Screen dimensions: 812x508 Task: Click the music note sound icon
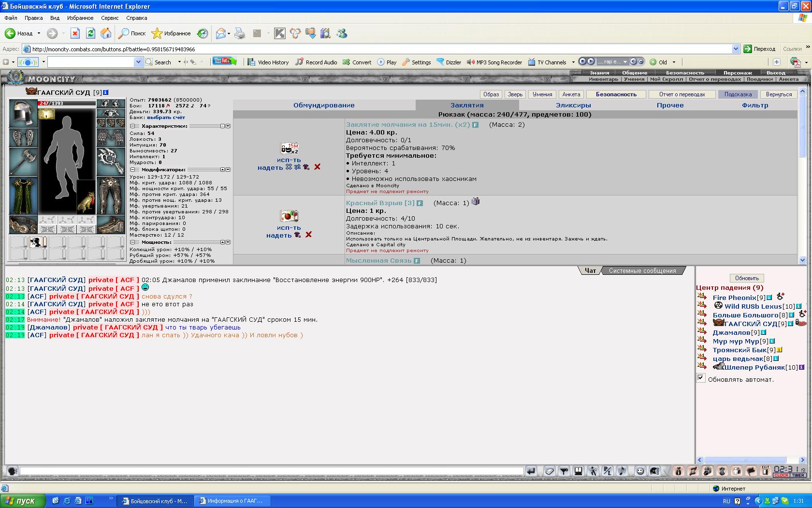point(622,471)
